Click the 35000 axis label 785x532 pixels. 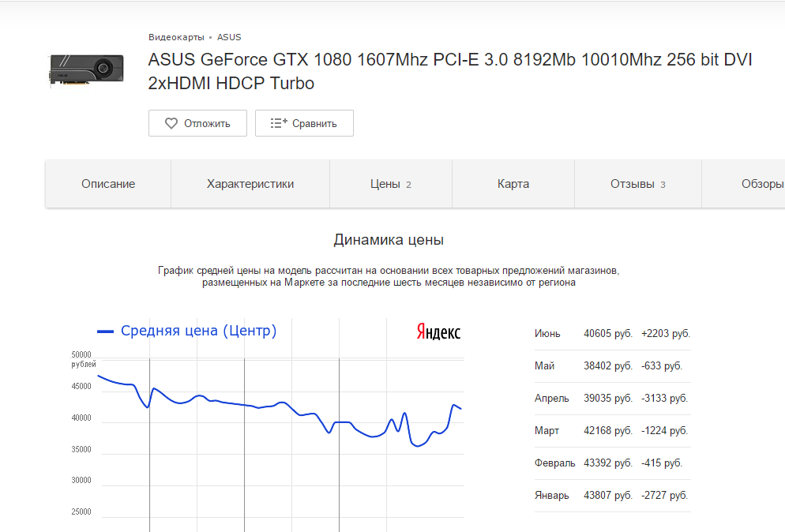81,449
